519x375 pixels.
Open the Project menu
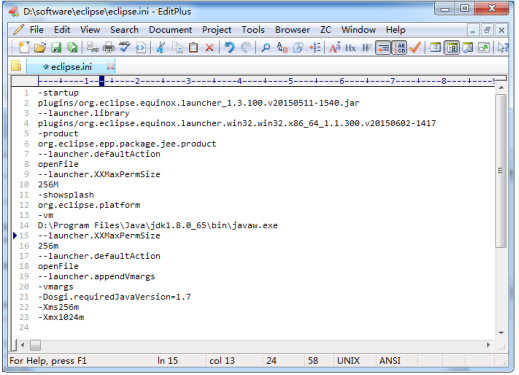pos(217,30)
